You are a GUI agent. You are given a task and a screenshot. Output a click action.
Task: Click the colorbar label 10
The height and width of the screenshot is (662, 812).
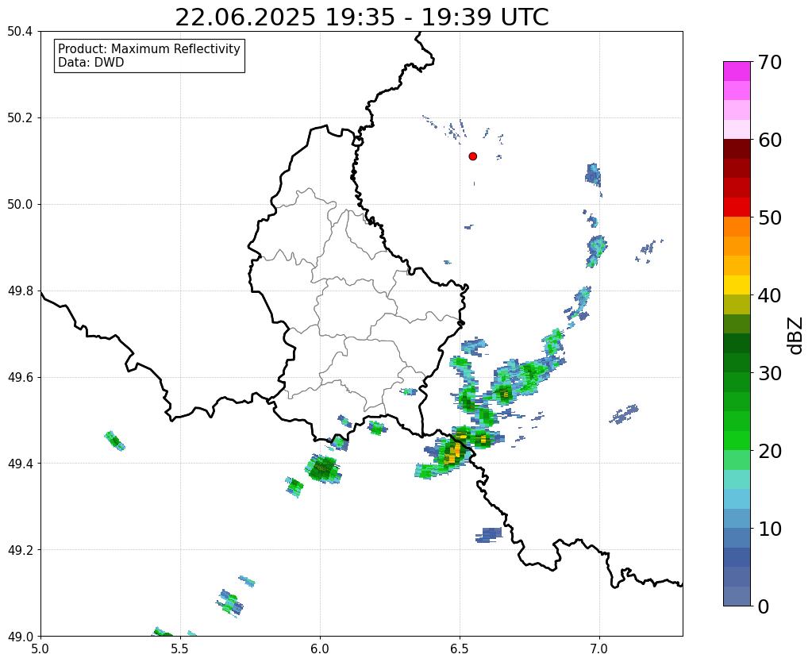[x=770, y=529]
